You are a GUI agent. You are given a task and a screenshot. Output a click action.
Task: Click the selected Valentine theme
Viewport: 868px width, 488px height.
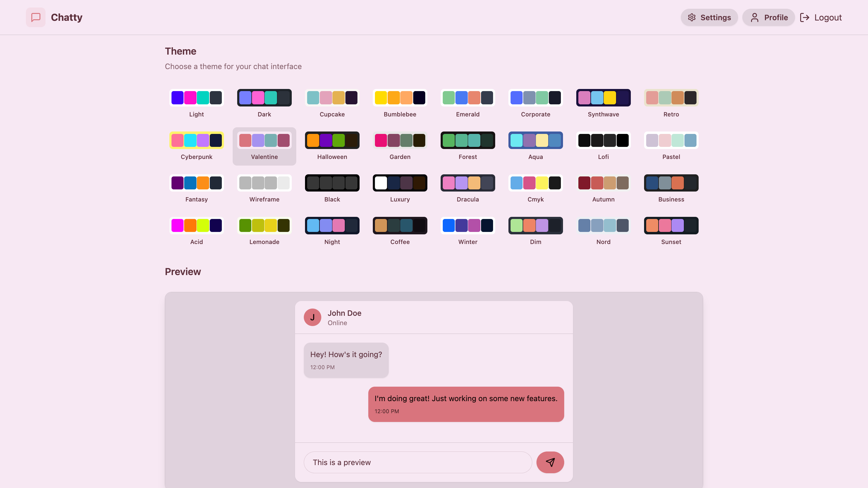(264, 146)
